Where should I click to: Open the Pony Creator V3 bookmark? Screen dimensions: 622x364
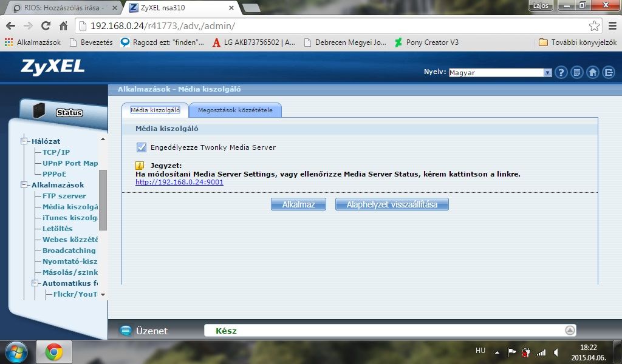click(427, 42)
